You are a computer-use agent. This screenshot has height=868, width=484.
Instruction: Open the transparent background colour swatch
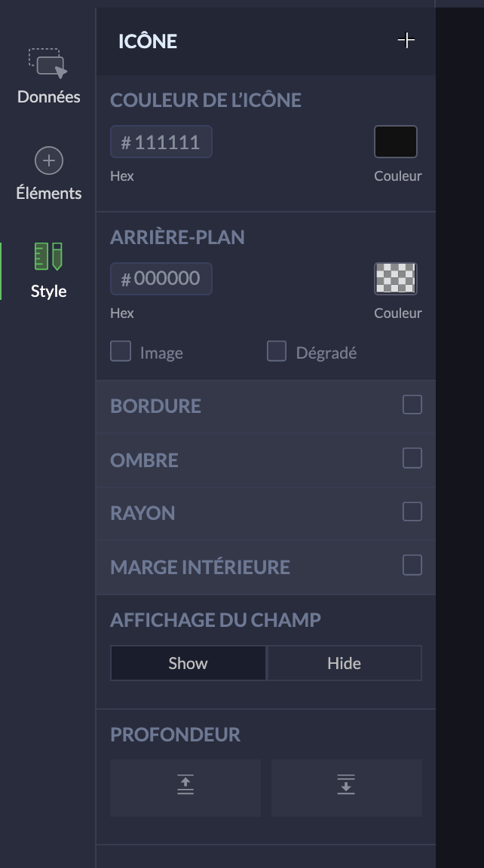(x=396, y=279)
